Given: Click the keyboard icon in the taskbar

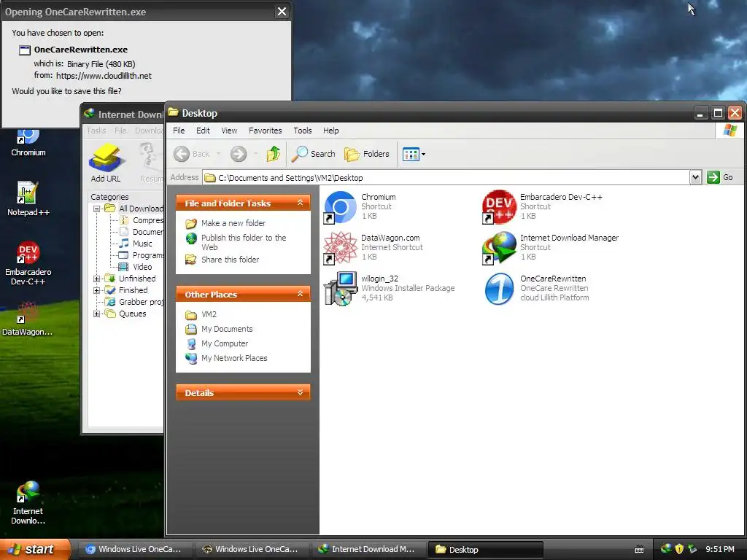Looking at the screenshot, I should pyautogui.click(x=639, y=550).
